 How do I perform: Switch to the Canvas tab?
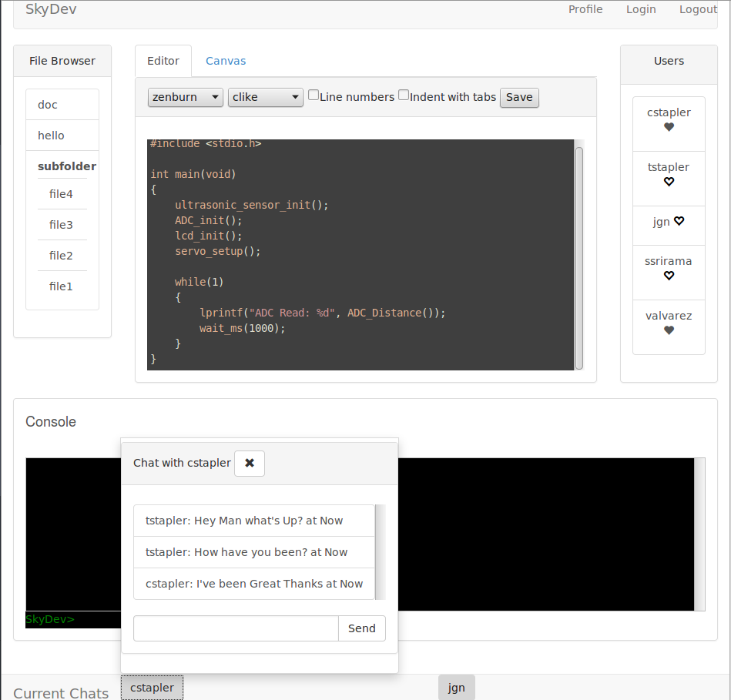(226, 61)
